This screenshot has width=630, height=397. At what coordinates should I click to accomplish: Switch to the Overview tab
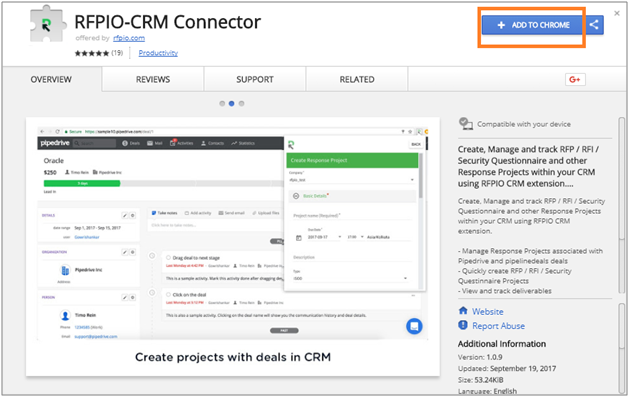pyautogui.click(x=51, y=80)
